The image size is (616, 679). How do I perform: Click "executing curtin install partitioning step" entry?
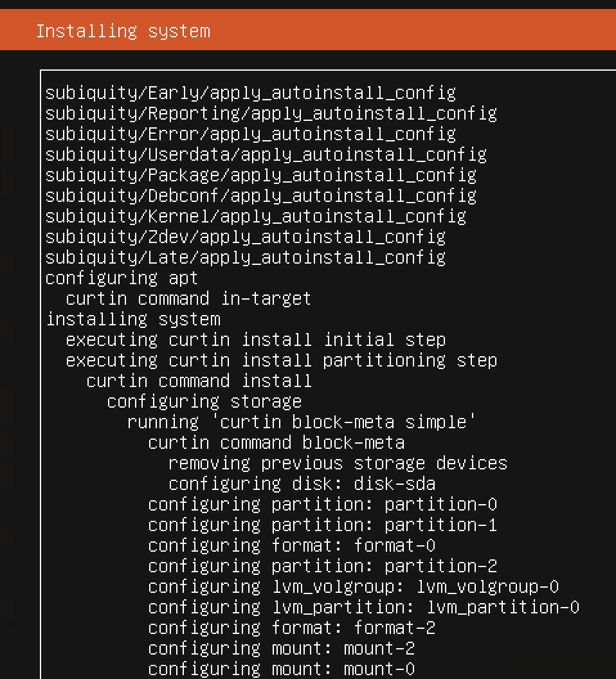pyautogui.click(x=281, y=360)
